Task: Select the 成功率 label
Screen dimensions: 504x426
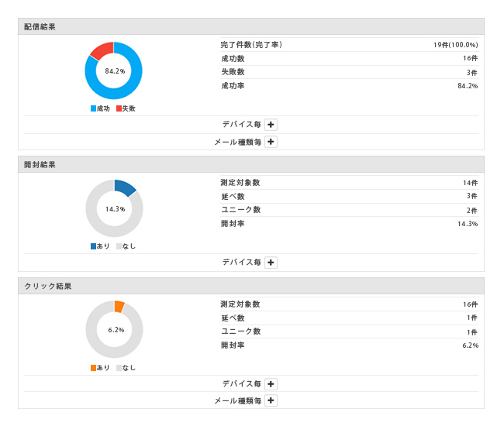Action: (233, 86)
